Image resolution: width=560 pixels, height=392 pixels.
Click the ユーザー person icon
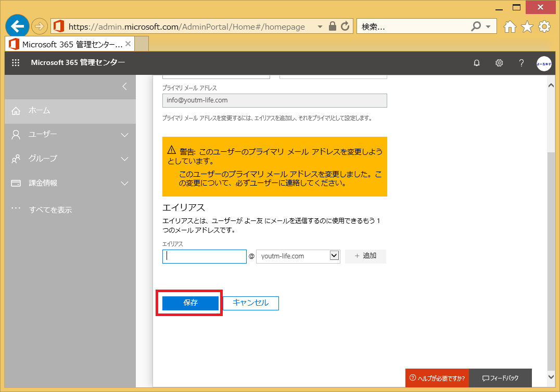(x=16, y=135)
